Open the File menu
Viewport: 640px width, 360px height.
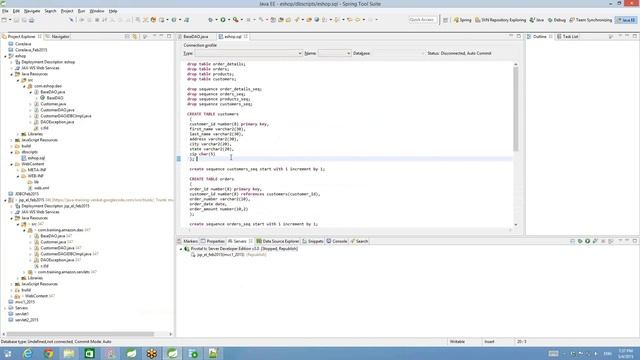tap(5, 11)
